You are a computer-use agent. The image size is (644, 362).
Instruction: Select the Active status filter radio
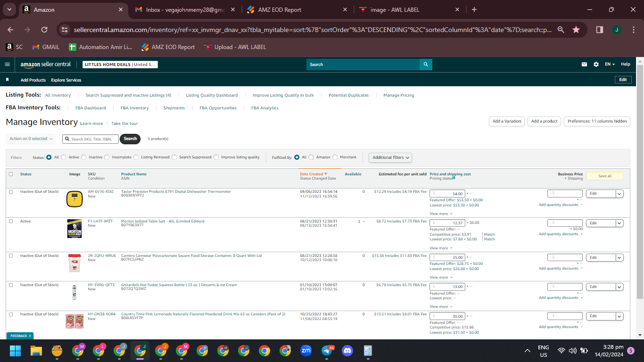pos(64,157)
